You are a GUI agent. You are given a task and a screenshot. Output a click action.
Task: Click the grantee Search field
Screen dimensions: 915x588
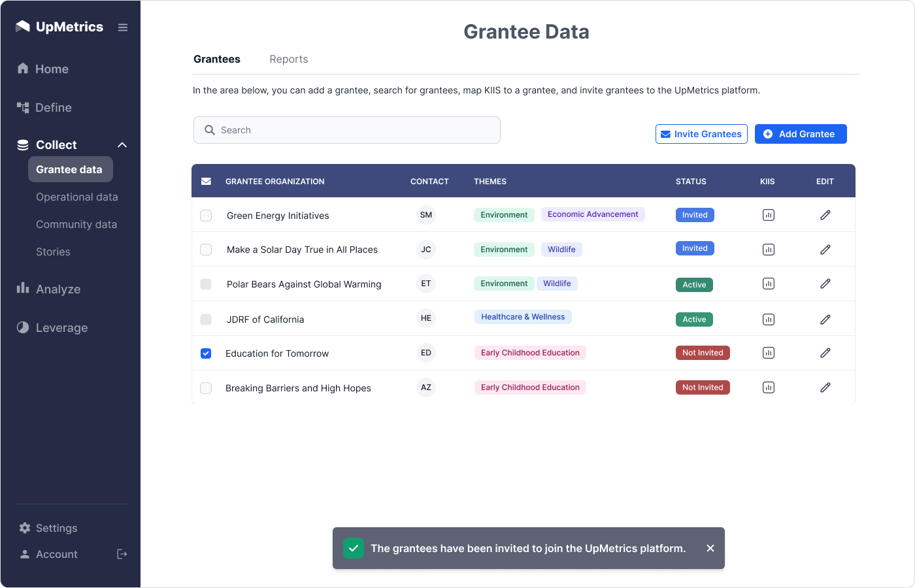[x=347, y=130]
